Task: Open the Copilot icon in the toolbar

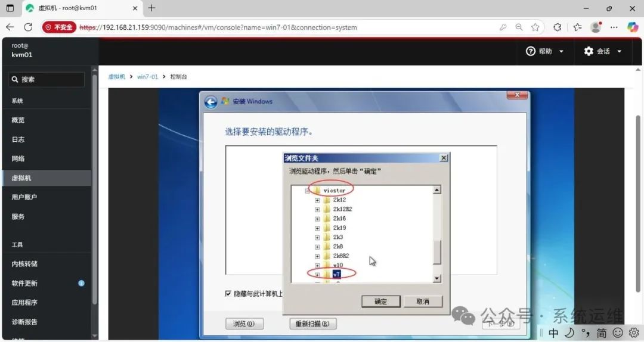Action: 633,27
